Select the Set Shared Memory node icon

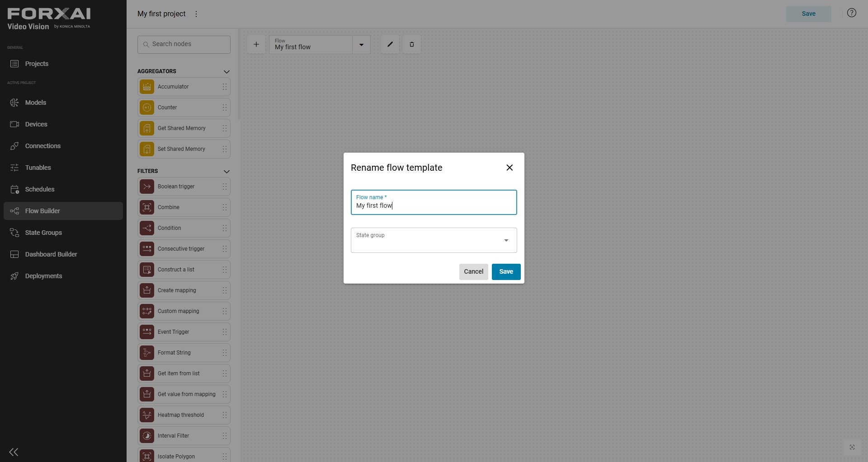point(147,149)
